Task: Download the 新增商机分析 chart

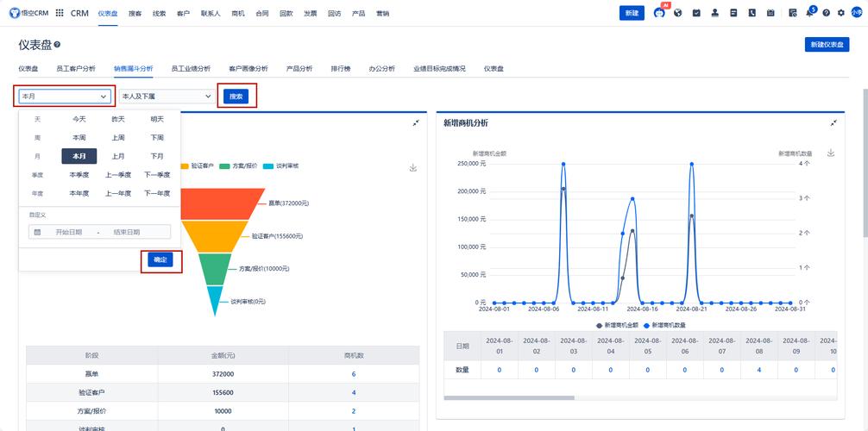Action: click(830, 153)
